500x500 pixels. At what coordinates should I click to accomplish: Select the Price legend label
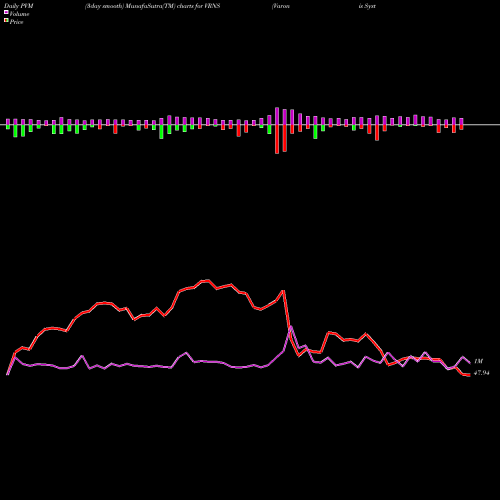[x=16, y=22]
